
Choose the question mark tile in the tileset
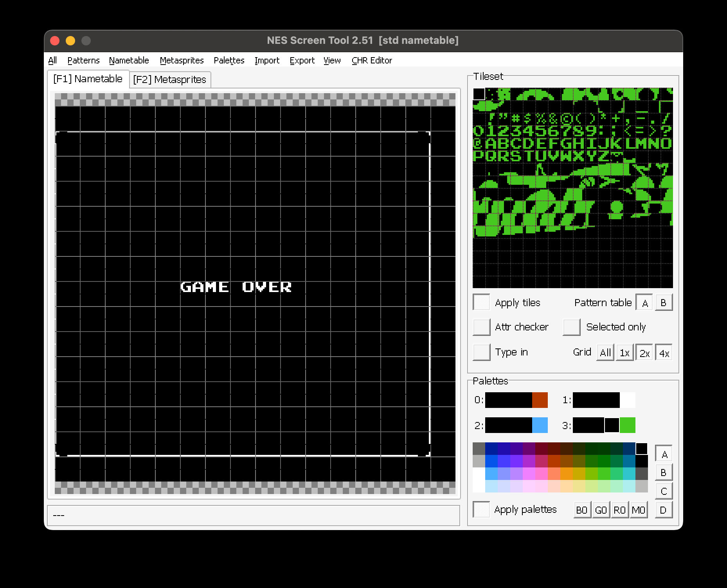[x=666, y=131]
